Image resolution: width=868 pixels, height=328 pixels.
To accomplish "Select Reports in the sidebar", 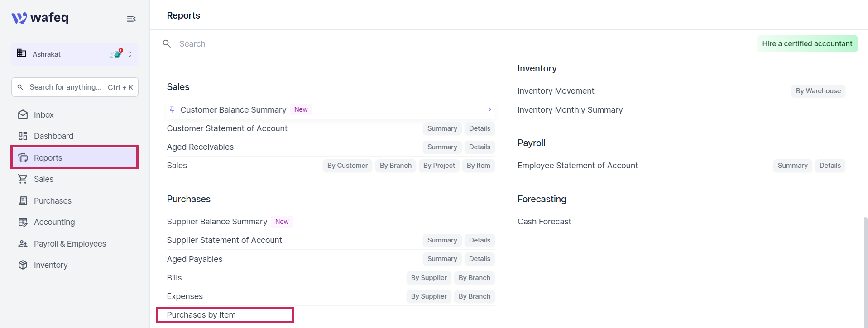I will 75,157.
